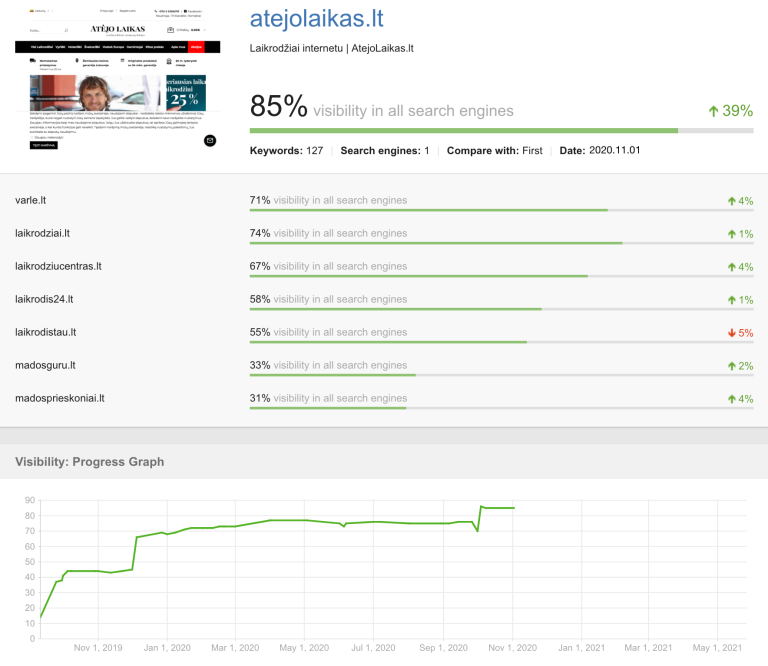Click the up arrow in laikrodziucentras.lt row

(x=732, y=267)
